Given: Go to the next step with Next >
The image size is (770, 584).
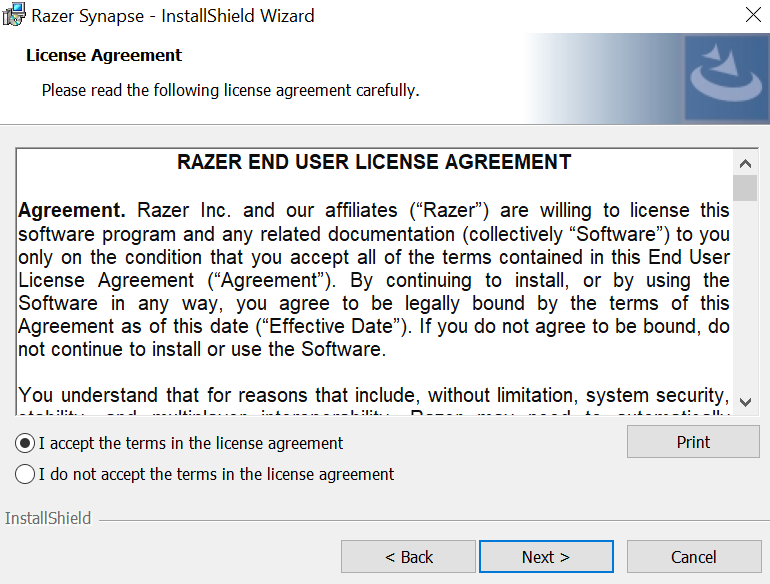Looking at the screenshot, I should tap(546, 557).
